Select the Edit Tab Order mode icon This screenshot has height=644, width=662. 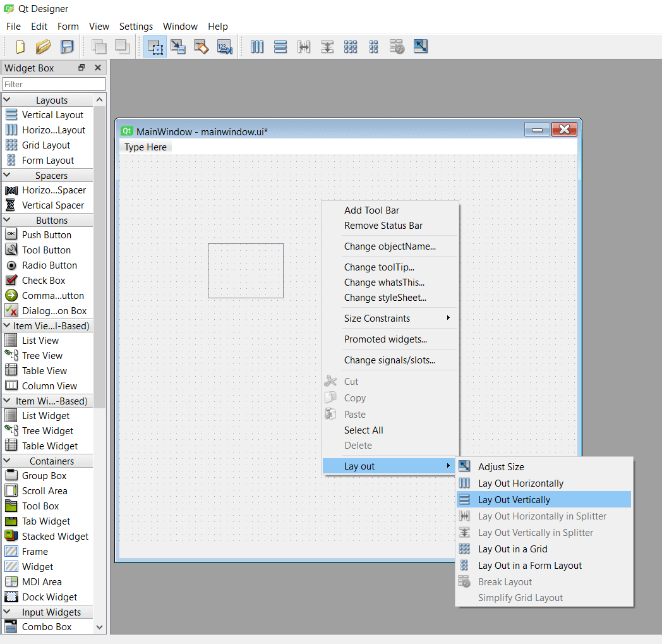coord(225,47)
